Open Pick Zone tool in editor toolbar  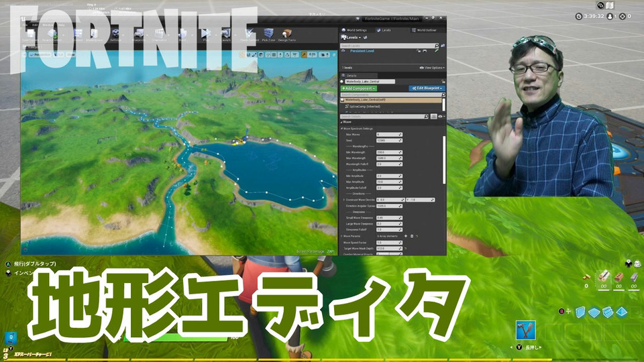[268, 35]
